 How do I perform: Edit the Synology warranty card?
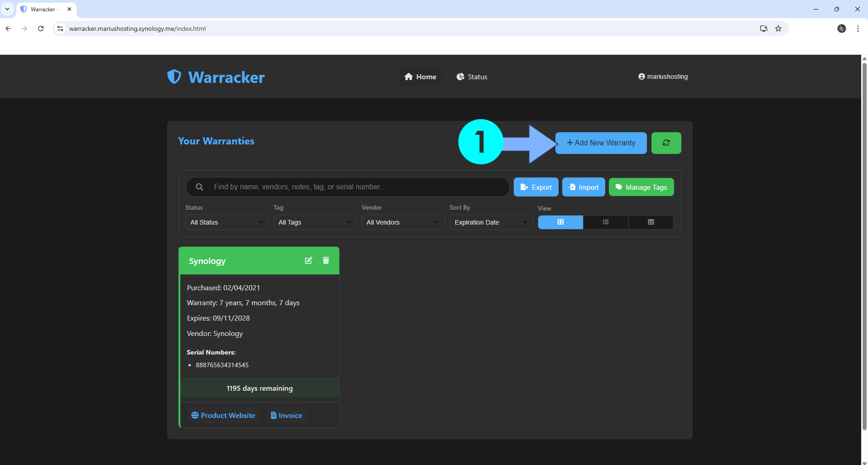(x=309, y=260)
